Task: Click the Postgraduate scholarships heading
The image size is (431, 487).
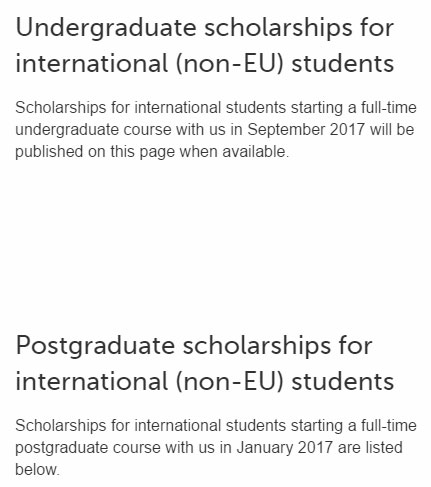Action: coord(205,363)
